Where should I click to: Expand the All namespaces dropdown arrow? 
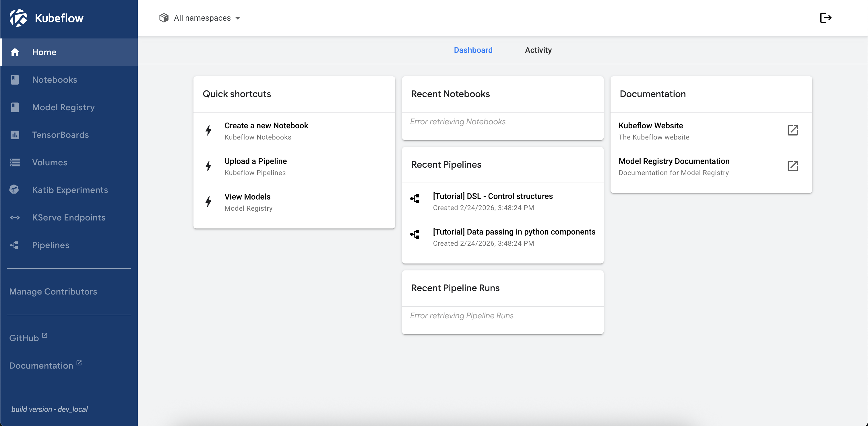coord(238,18)
